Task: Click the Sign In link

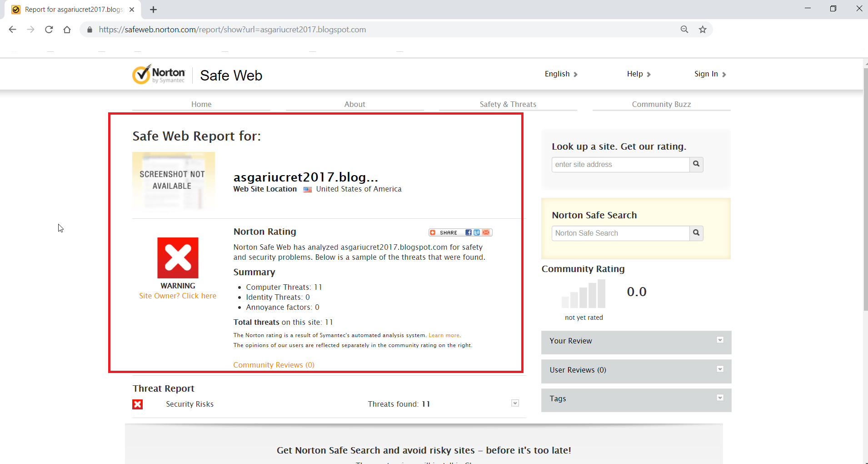Action: [710, 74]
